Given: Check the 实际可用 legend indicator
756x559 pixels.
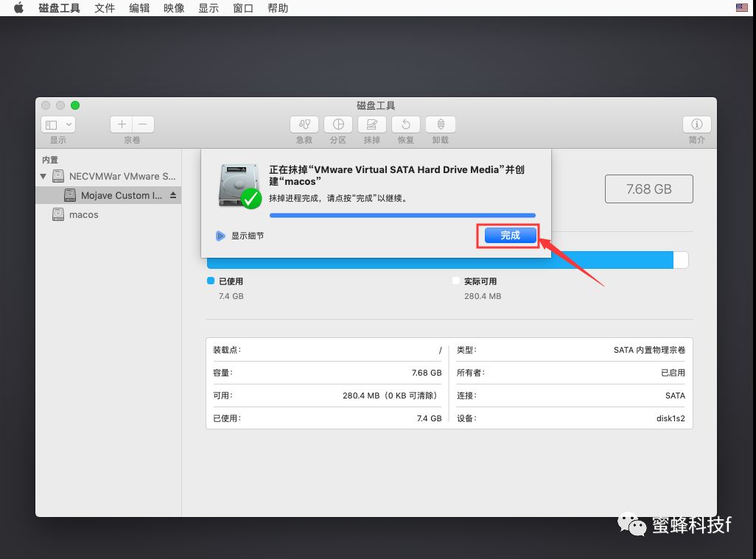Looking at the screenshot, I should click(x=455, y=281).
